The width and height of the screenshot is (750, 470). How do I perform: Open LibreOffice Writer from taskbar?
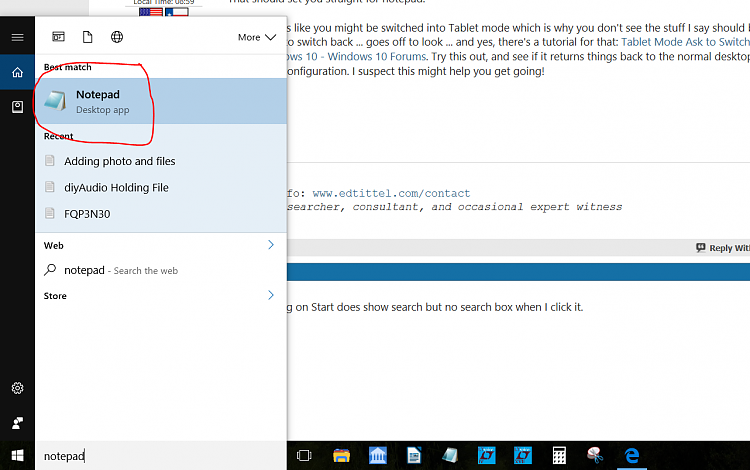click(x=414, y=456)
